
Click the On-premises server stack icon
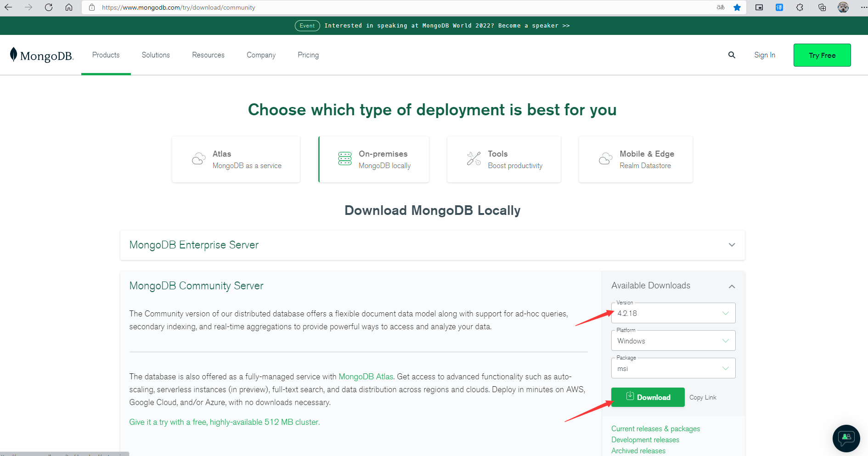(345, 158)
